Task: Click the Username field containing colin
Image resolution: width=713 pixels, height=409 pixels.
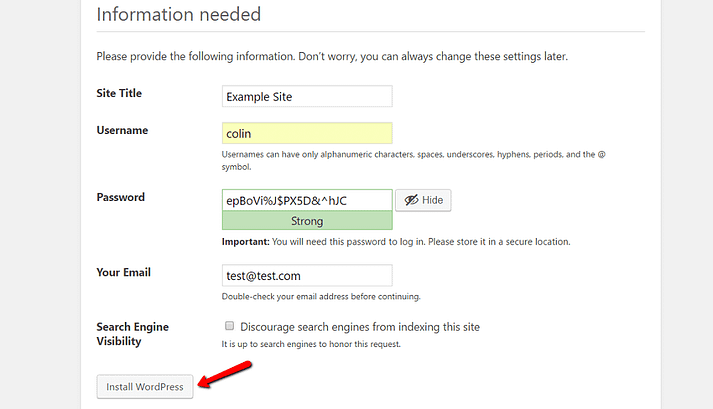Action: pyautogui.click(x=307, y=134)
